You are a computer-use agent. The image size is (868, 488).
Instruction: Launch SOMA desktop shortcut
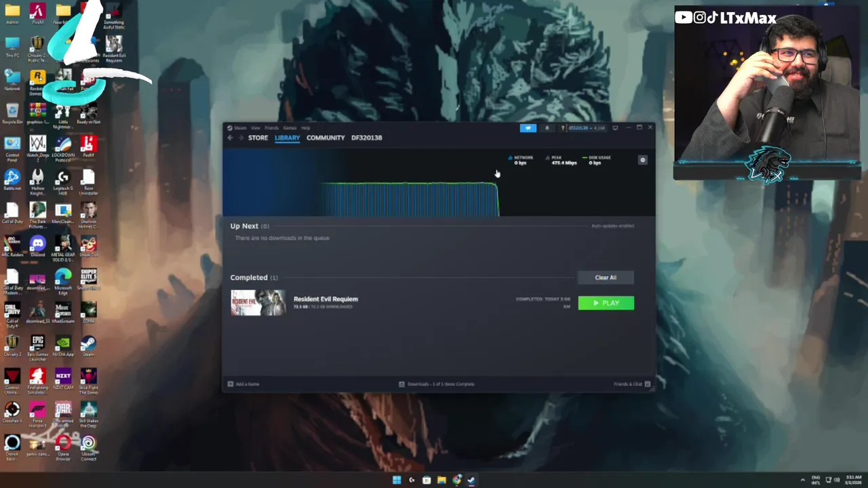tap(88, 312)
